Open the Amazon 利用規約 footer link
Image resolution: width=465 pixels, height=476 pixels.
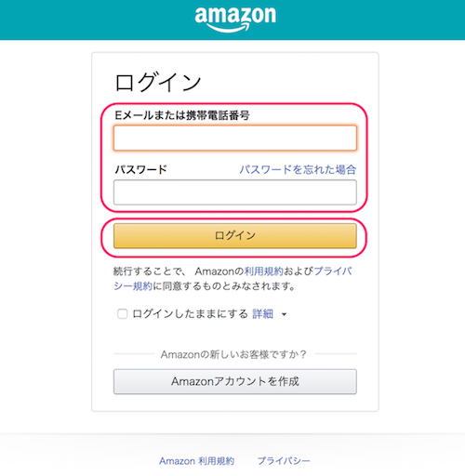pyautogui.click(x=197, y=461)
